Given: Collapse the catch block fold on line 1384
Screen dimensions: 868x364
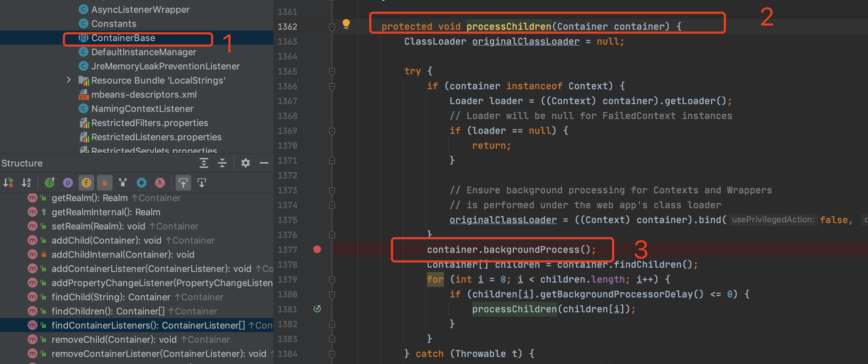Looking at the screenshot, I should (332, 354).
